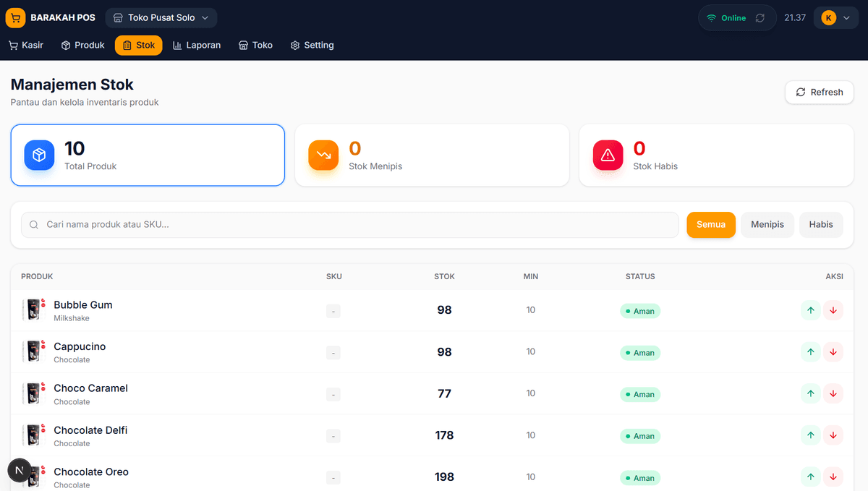This screenshot has width=868, height=491.
Task: Decrease stock for Cappucino with red arrow
Action: pyautogui.click(x=833, y=352)
